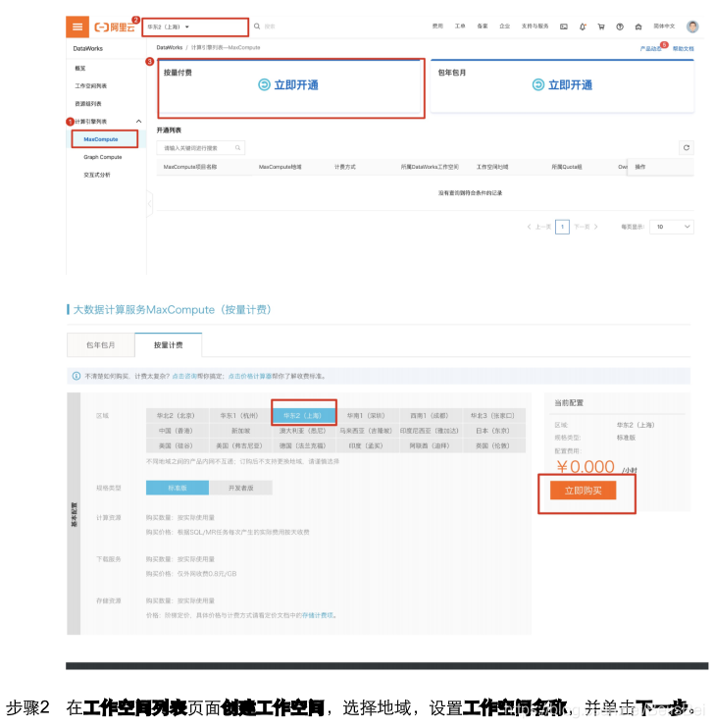
Task: Open the notifications bell
Action: pos(583,26)
